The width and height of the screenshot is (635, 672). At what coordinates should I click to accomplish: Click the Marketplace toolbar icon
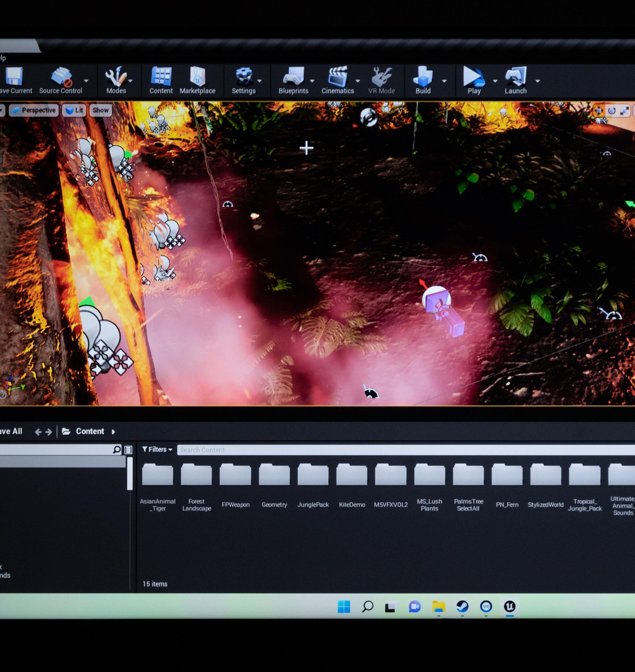click(197, 77)
